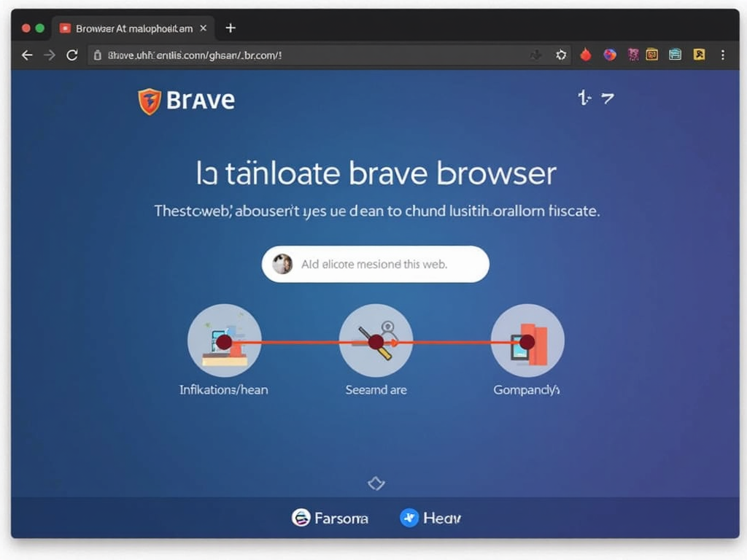This screenshot has width=747, height=560.
Task: Open the Gompandy's circle icon
Action: [527, 341]
